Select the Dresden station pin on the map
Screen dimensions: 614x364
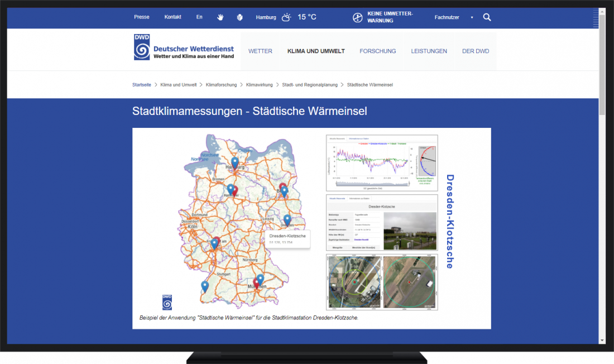287,219
